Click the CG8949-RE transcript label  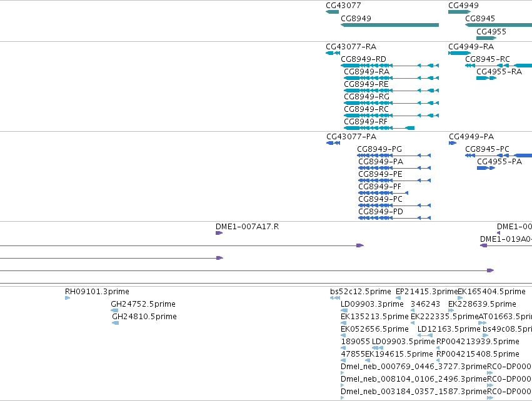366,84
